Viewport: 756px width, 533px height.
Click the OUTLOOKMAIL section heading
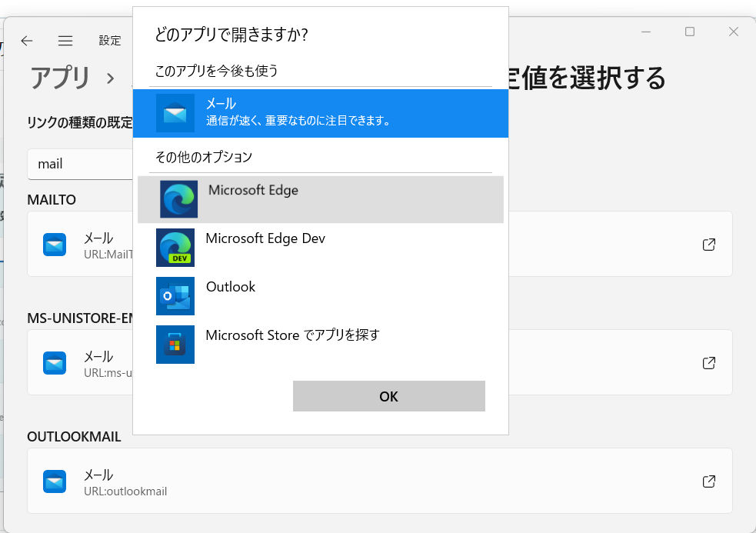tap(74, 437)
